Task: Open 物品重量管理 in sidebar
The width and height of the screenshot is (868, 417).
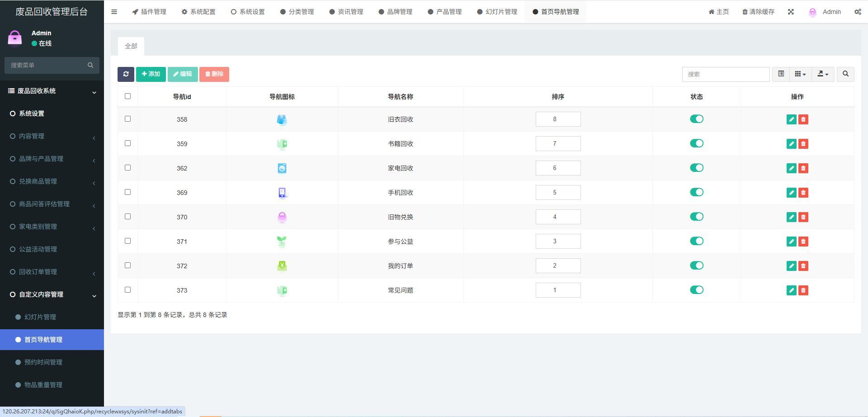Action: pyautogui.click(x=52, y=385)
